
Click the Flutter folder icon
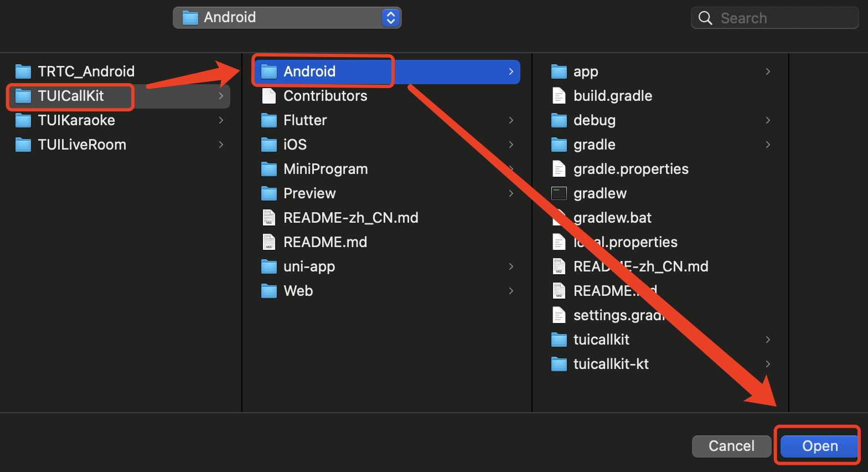[269, 120]
